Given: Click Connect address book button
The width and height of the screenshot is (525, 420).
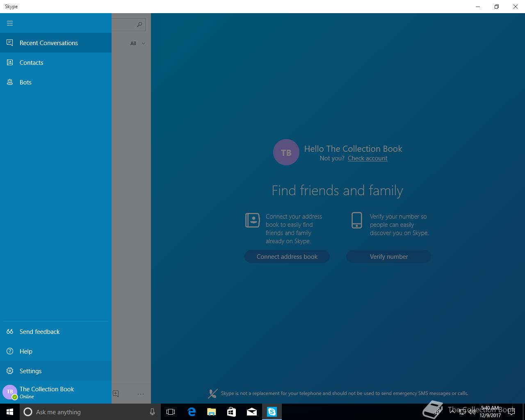Looking at the screenshot, I should coord(287,256).
